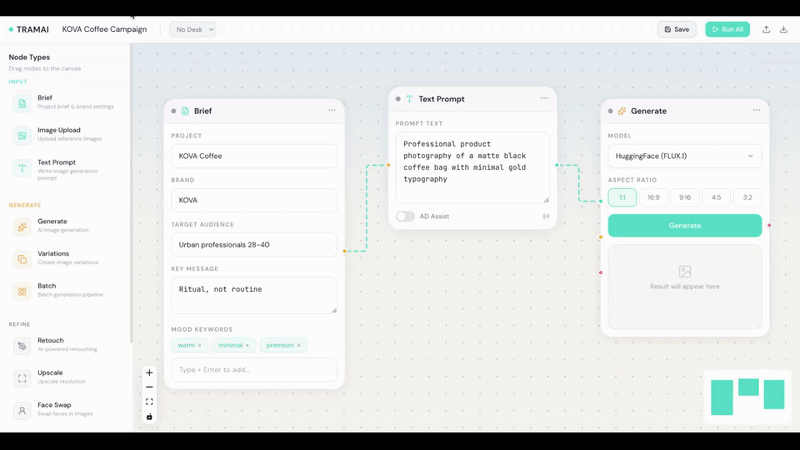This screenshot has height=450, width=800.
Task: Select the 4:5 aspect ratio
Action: click(x=716, y=197)
